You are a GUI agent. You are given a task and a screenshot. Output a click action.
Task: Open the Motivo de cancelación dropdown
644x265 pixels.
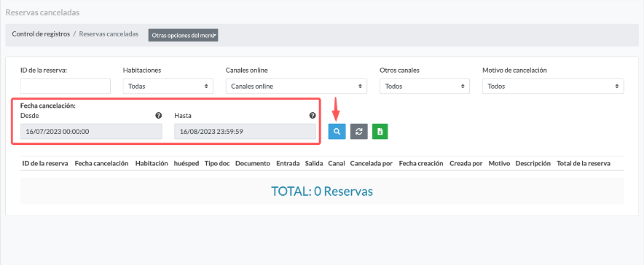pos(553,86)
